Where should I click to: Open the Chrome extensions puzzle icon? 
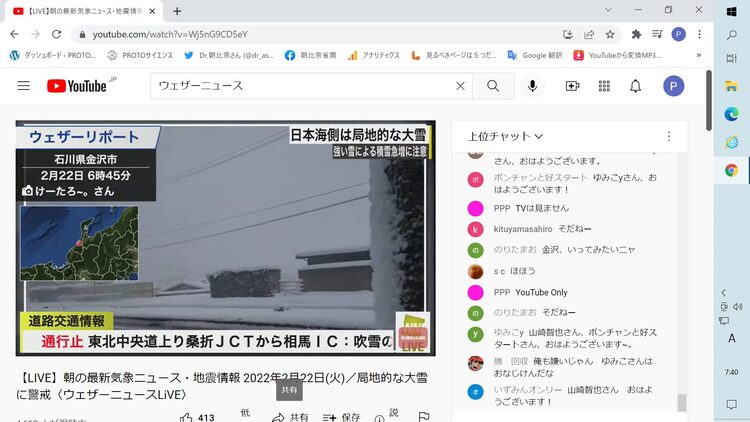tap(636, 34)
